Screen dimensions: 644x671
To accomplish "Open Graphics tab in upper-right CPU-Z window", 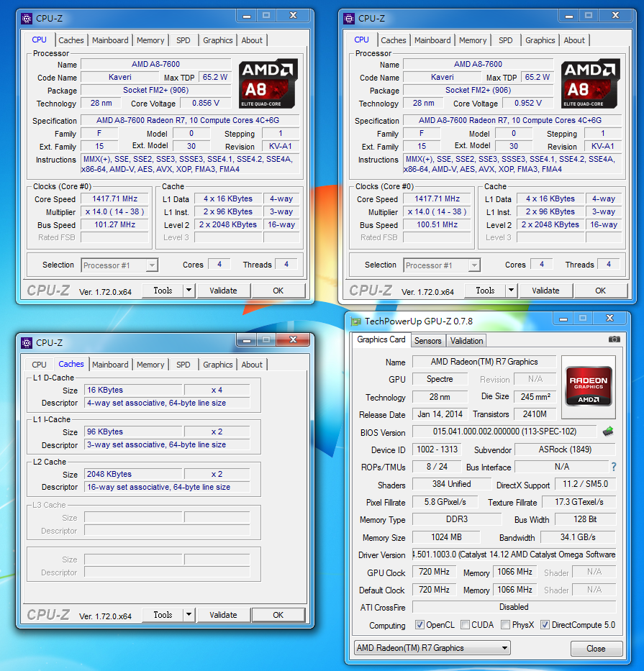I will click(x=540, y=40).
